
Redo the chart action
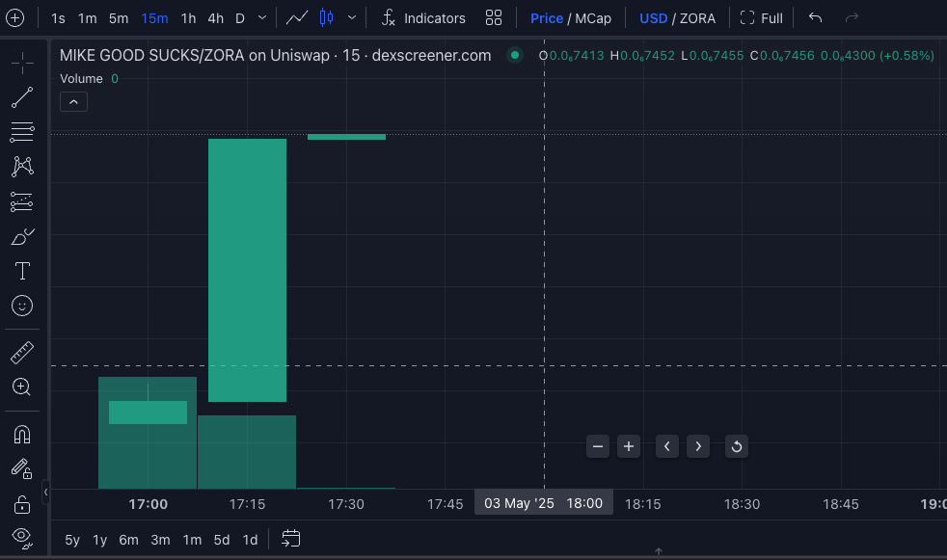coord(852,18)
